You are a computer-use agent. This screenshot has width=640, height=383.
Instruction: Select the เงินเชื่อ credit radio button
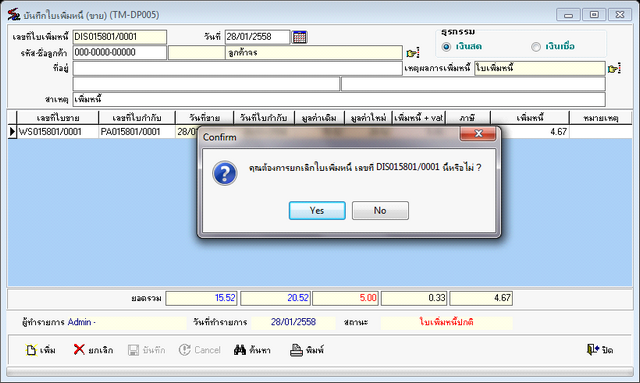[536, 47]
